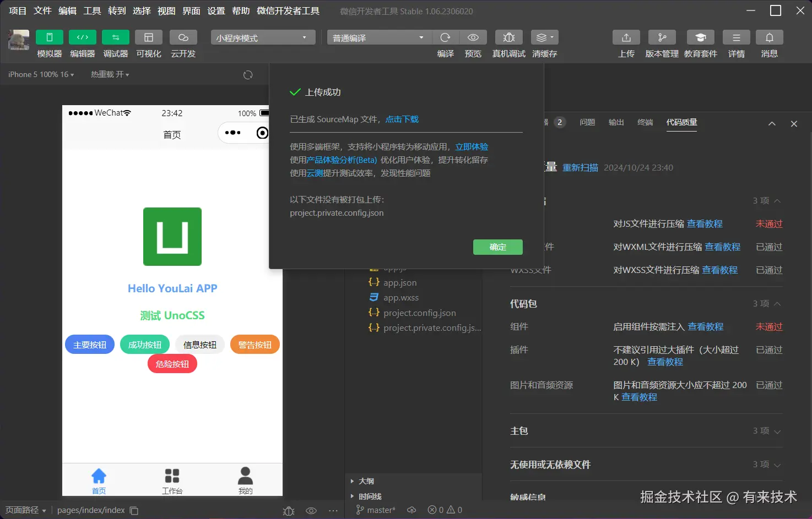The image size is (812, 519).
Task: Expand the 主包 section
Action: click(777, 431)
